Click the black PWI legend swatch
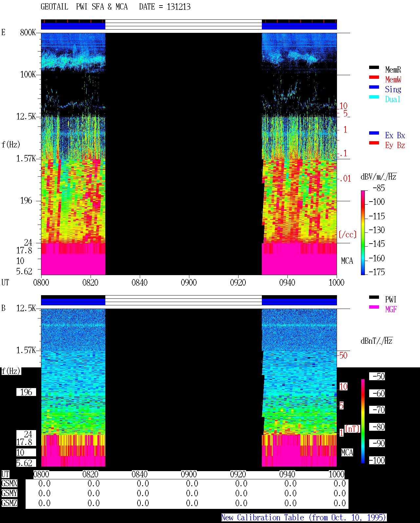Screen dimensions: 420x523 374,297
